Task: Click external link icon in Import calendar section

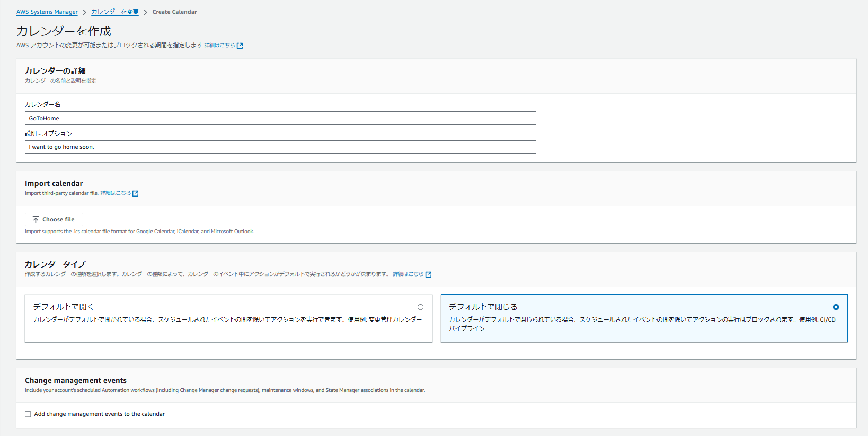Action: tap(136, 193)
